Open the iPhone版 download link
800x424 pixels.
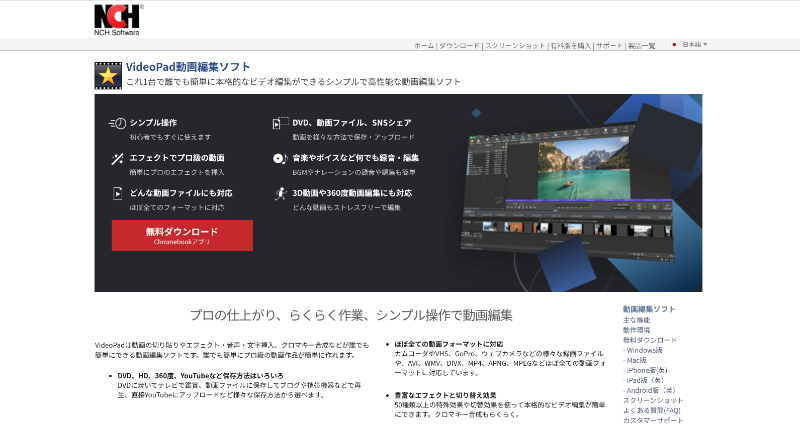[x=645, y=370]
